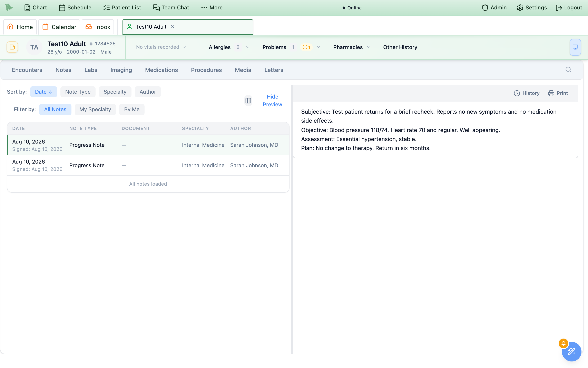
Task: Switch to the Home tab
Action: click(x=20, y=27)
